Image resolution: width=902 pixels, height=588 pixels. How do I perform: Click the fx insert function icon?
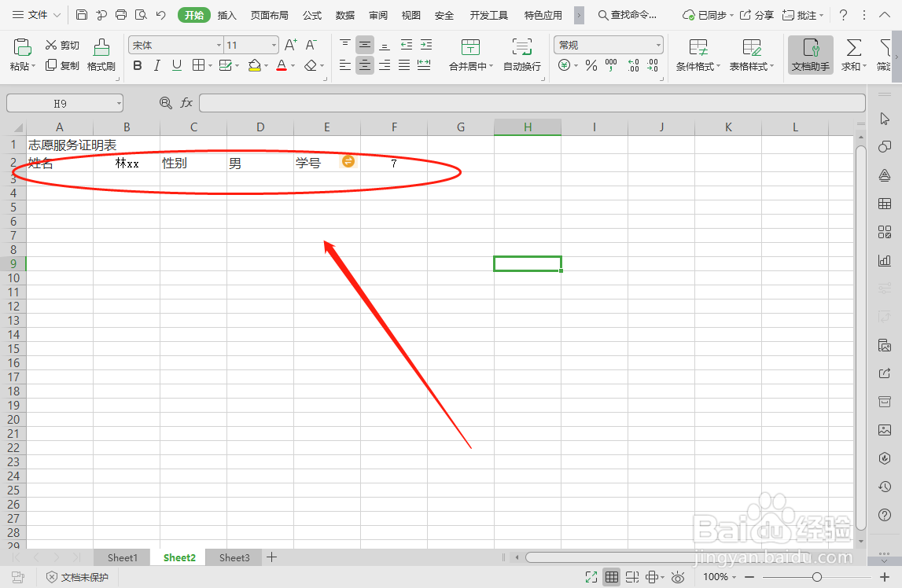click(186, 103)
